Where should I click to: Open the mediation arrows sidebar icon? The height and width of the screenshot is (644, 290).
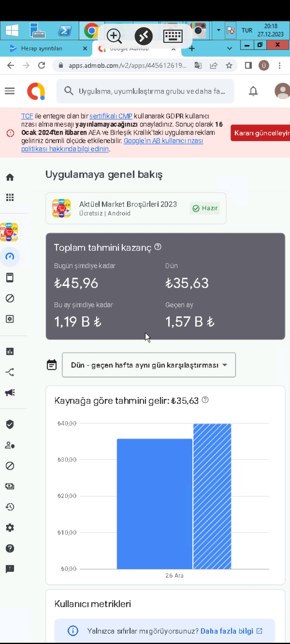click(10, 372)
